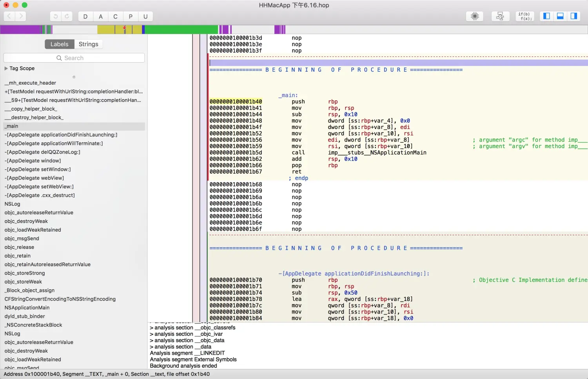Viewport: 588px width, 379px height.
Task: Toggle the right inspector panel
Action: (574, 16)
